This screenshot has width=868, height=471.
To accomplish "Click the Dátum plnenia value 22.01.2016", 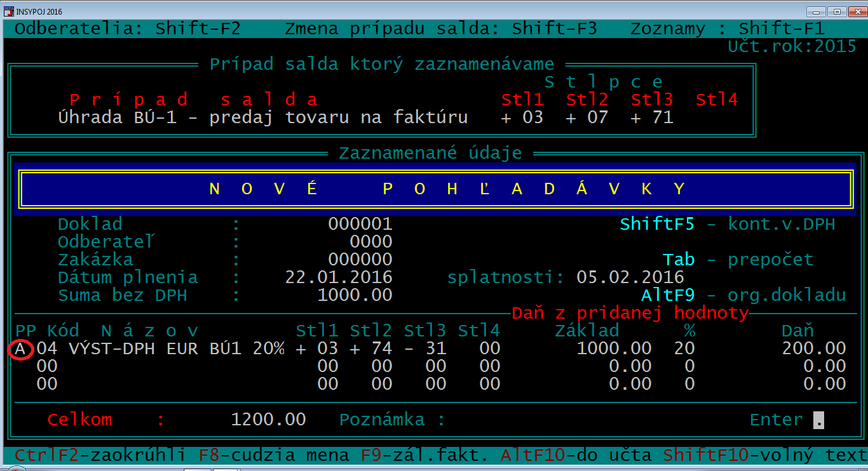I will coord(339,277).
